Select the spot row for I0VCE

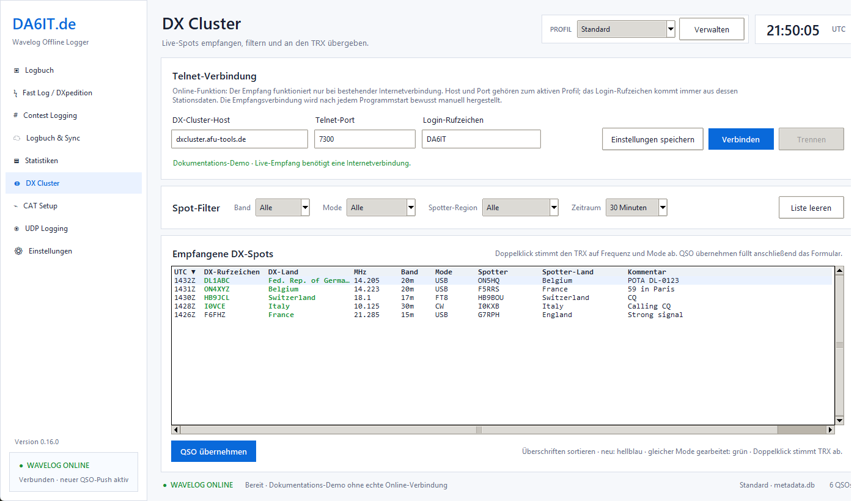pyautogui.click(x=502, y=306)
